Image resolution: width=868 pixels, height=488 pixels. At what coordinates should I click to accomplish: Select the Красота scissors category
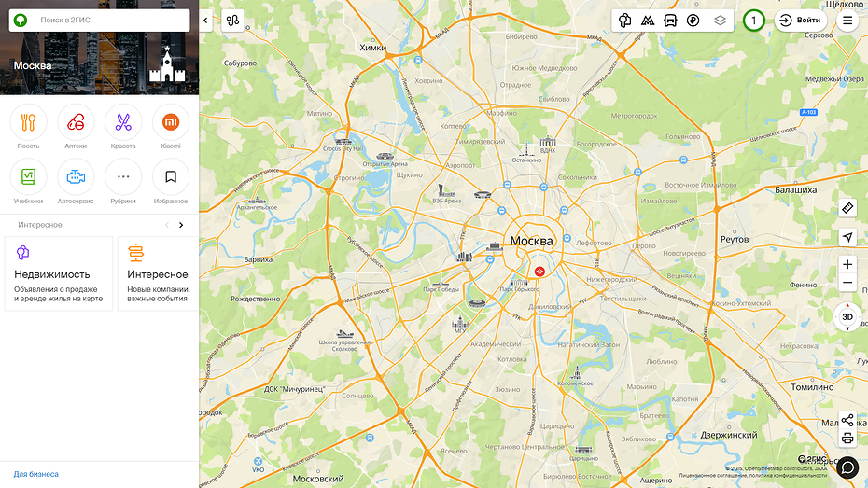click(x=123, y=122)
